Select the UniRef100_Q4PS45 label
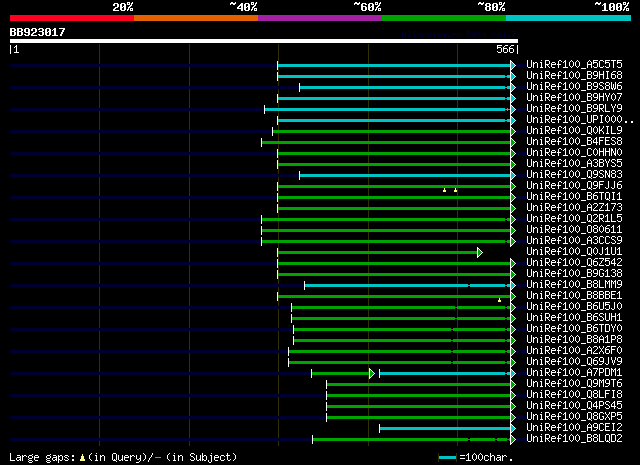The height and width of the screenshot is (465, 640). pos(574,406)
